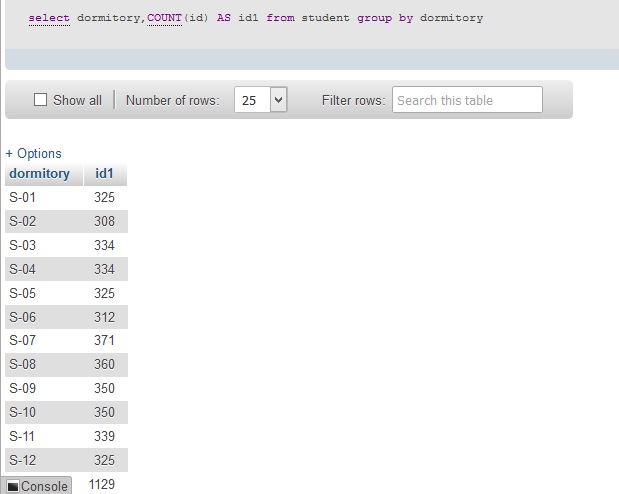Click the 371 count value
Viewport: 619px width, 494px height.
[x=104, y=340]
